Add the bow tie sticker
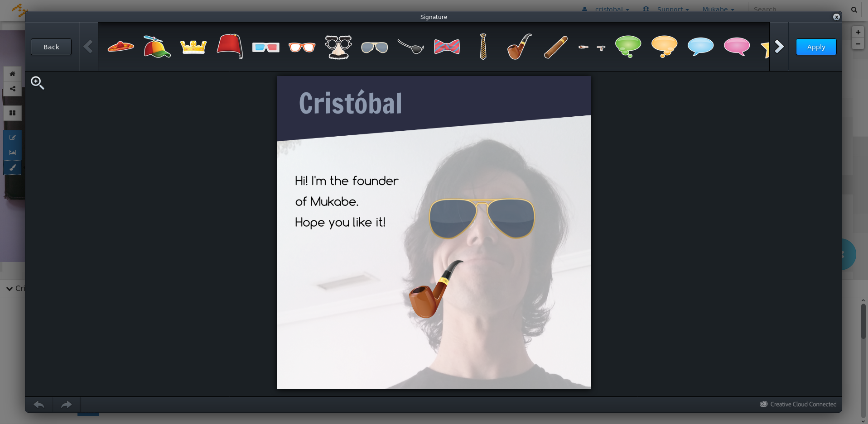The image size is (868, 424). coord(447,47)
